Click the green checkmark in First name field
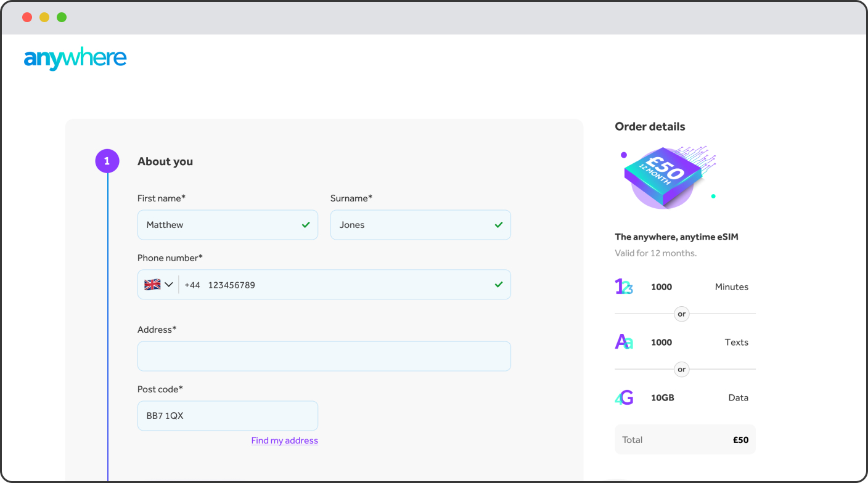This screenshot has height=483, width=868. [306, 225]
